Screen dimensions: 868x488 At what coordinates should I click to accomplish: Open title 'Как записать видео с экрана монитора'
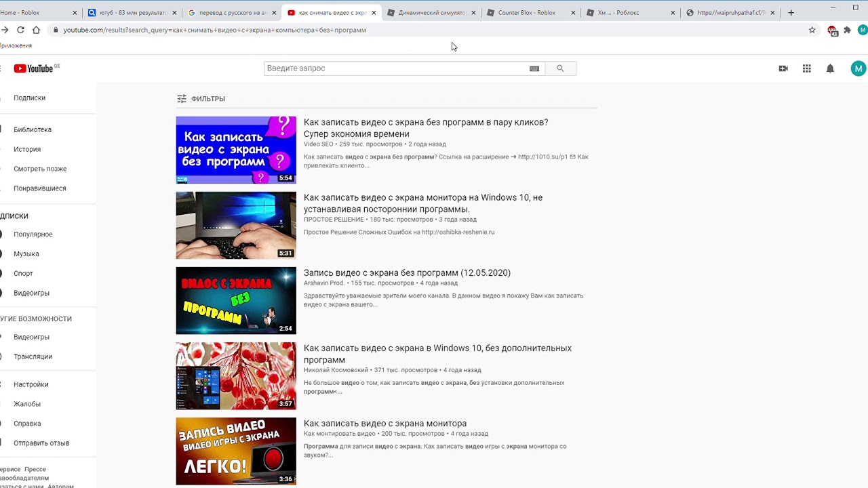tap(385, 424)
